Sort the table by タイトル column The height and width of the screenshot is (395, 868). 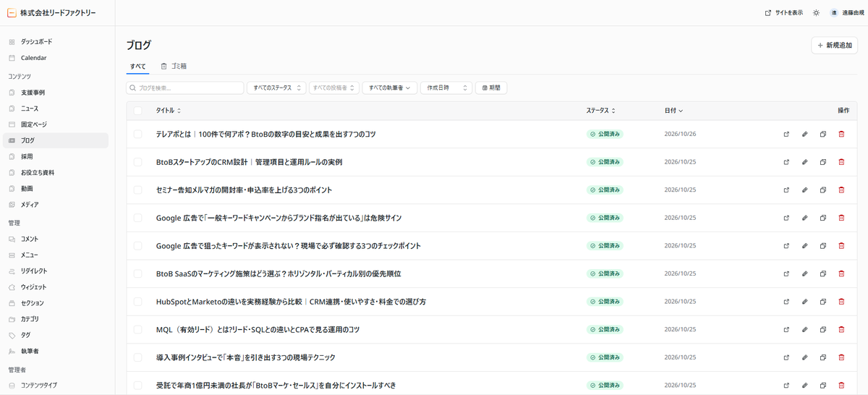pyautogui.click(x=169, y=111)
